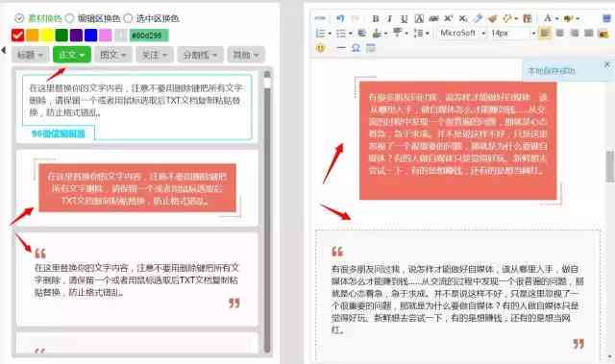Viewport: 615px width, 364px height.
Task: Expand the background color dropdown arrow
Action: coord(578,19)
